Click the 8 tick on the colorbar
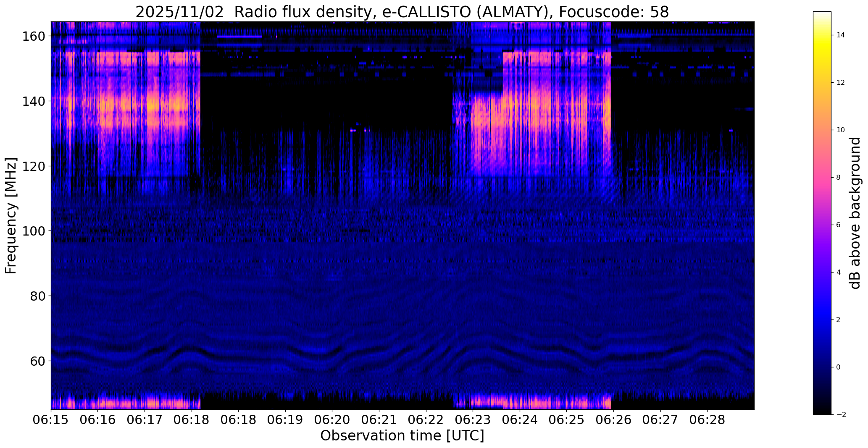 pos(838,178)
